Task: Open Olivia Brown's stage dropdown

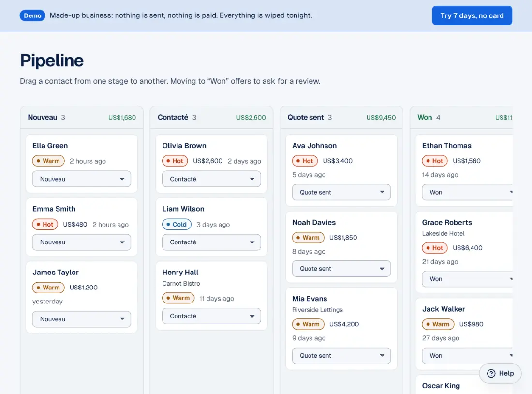Action: (x=211, y=179)
